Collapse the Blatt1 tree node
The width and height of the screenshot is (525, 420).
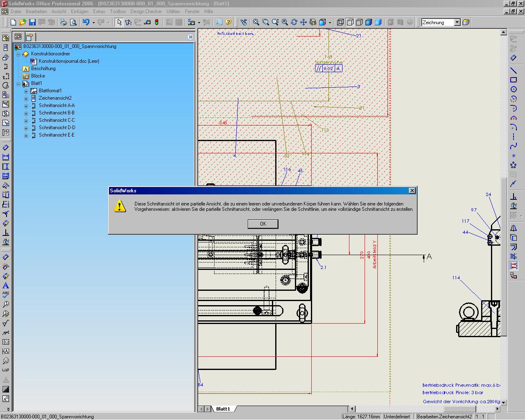18,84
